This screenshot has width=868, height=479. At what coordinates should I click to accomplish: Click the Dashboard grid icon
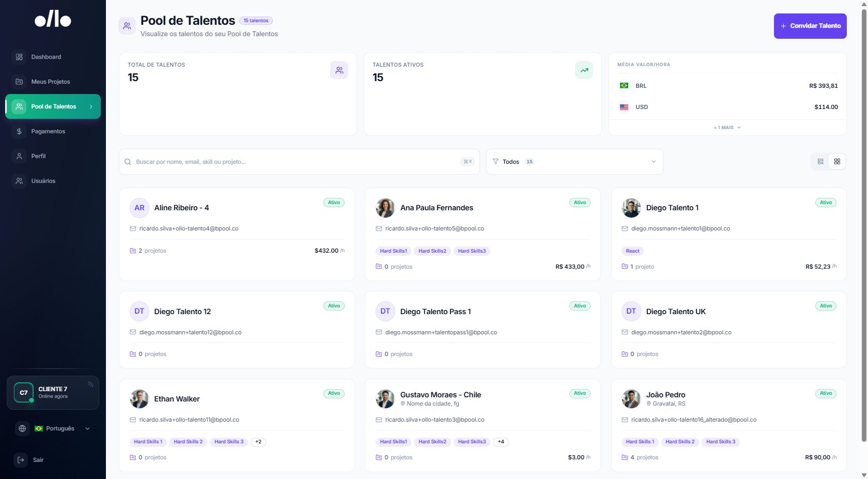click(19, 57)
